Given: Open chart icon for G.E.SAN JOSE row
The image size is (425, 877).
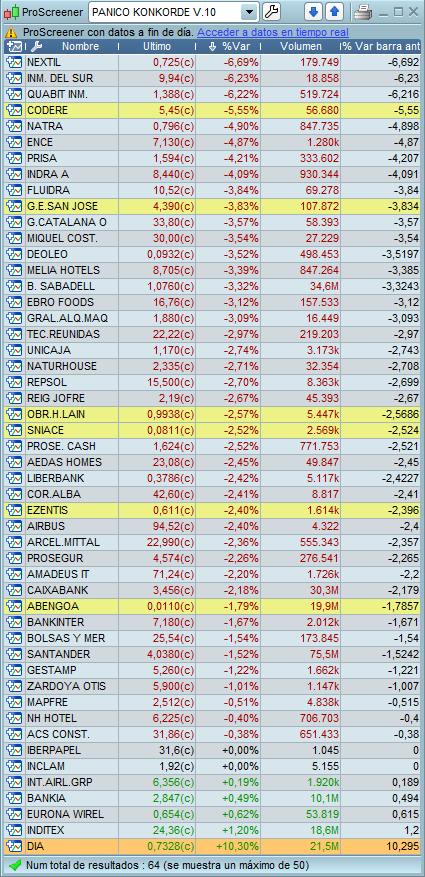Looking at the screenshot, I should tap(13, 206).
